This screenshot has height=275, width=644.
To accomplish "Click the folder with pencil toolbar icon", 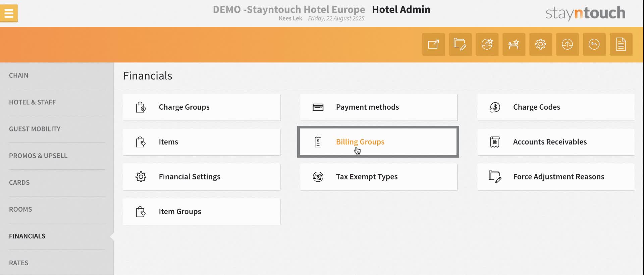I will point(460,44).
